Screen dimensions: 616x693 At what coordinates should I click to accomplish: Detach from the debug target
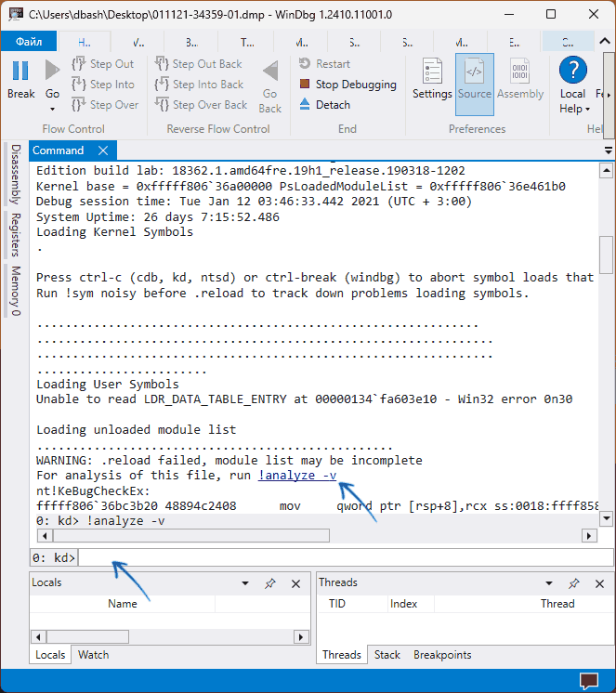[325, 105]
